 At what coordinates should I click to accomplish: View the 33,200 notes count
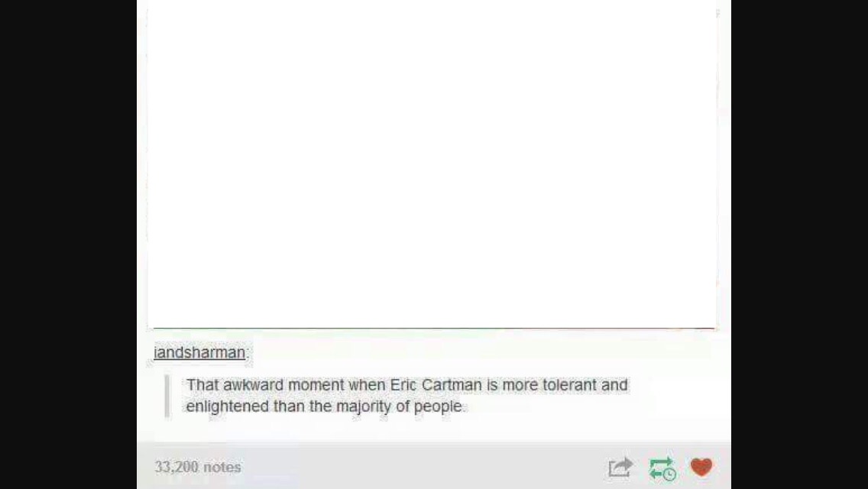pos(198,467)
